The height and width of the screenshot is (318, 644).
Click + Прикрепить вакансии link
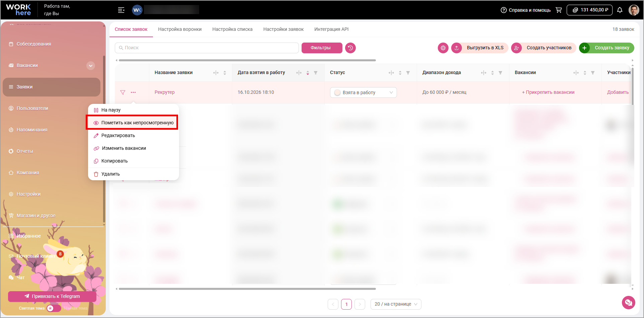(548, 92)
